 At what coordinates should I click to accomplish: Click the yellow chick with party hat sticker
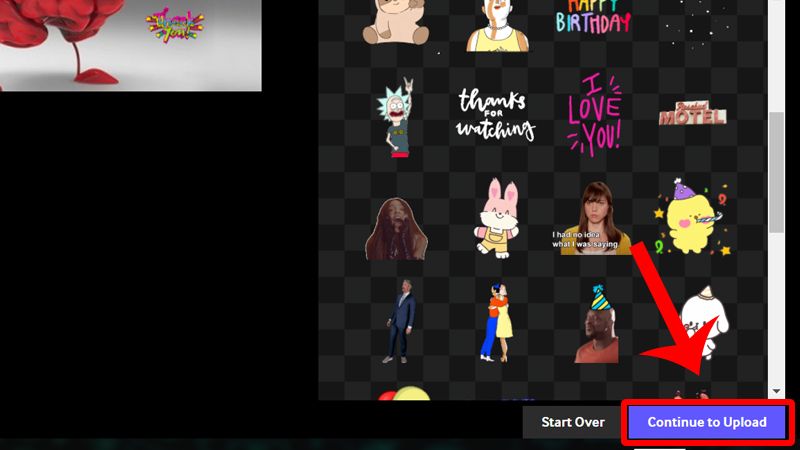(x=691, y=216)
